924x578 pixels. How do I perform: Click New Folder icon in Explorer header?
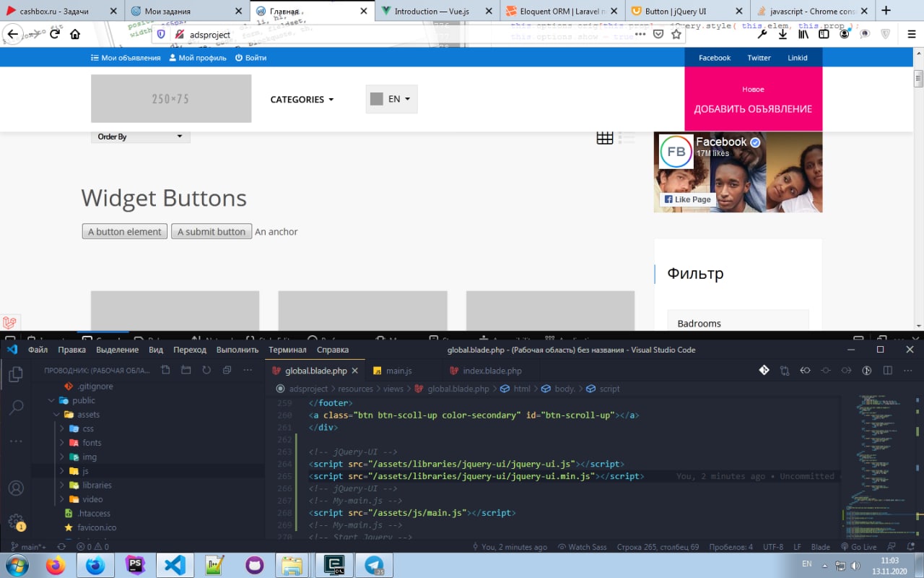[186, 370]
